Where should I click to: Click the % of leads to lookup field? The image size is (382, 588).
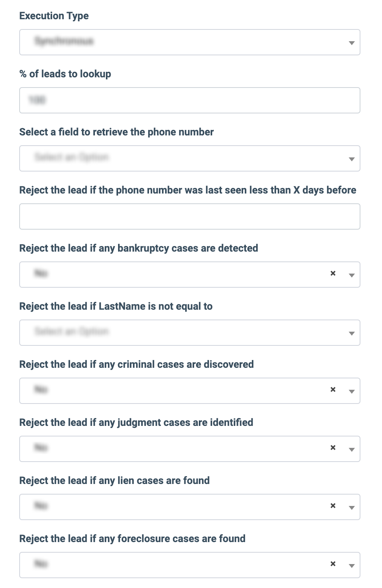pos(190,100)
